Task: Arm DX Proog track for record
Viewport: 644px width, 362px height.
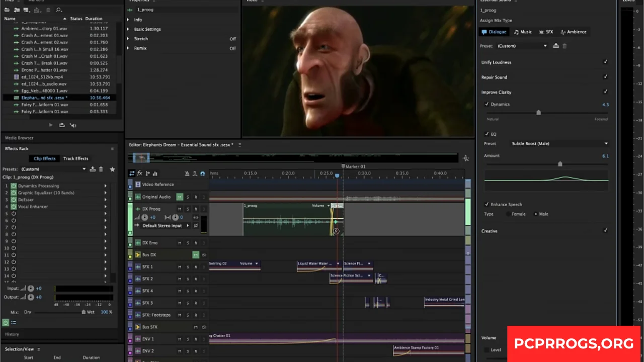Action: click(196, 209)
